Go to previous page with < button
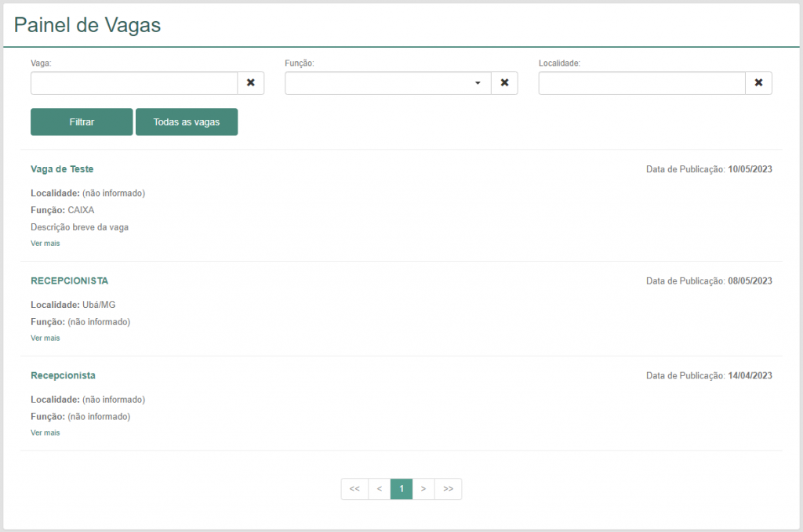Viewport: 803px width, 532px height. click(x=380, y=489)
